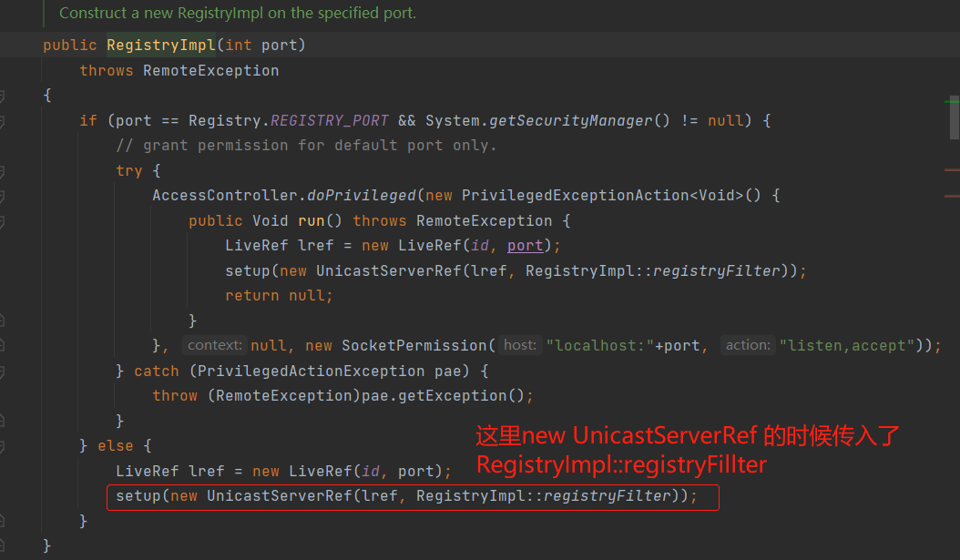Click the getSecurityManager() method call
This screenshot has height=560, width=960.
tap(579, 120)
